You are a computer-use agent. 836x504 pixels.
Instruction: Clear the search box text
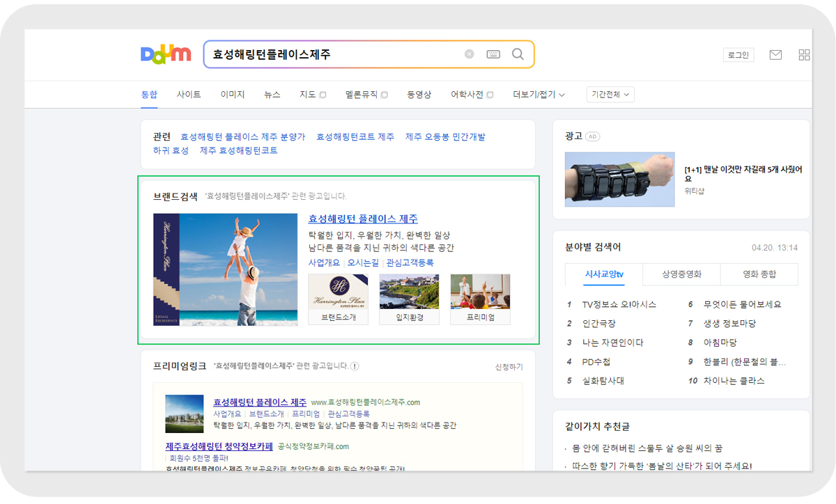[470, 54]
